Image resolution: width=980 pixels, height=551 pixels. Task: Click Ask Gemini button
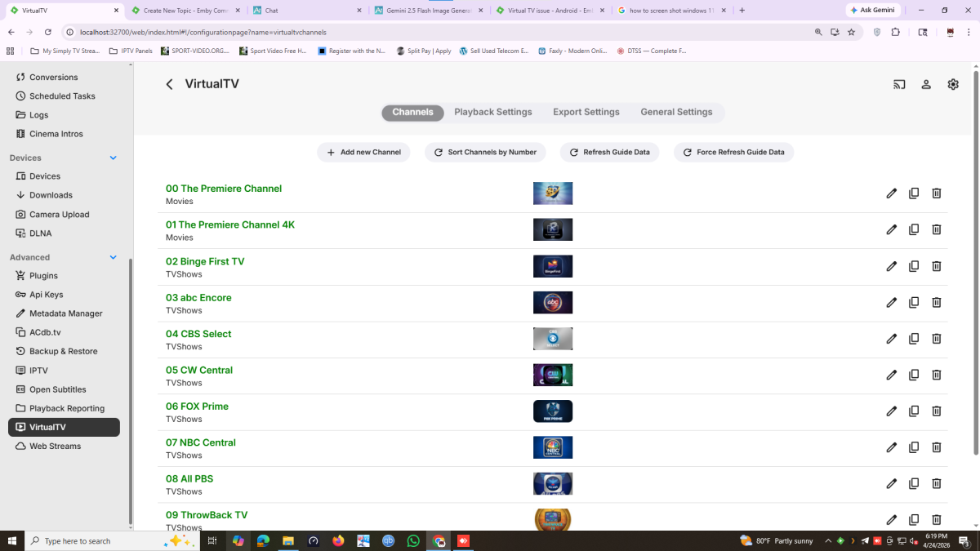[873, 11]
